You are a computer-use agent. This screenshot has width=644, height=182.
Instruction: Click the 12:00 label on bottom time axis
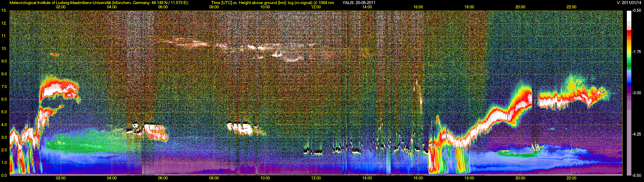click(x=316, y=178)
